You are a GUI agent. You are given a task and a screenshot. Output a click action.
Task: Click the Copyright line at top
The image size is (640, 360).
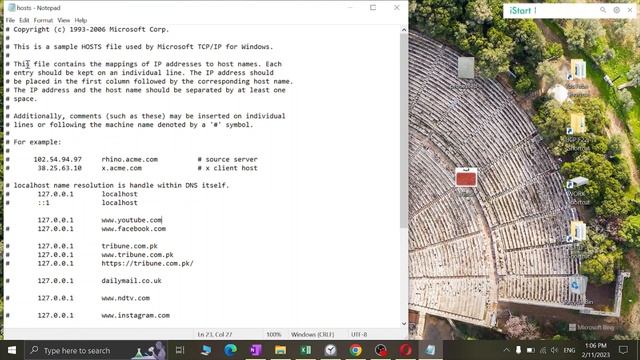point(87,29)
